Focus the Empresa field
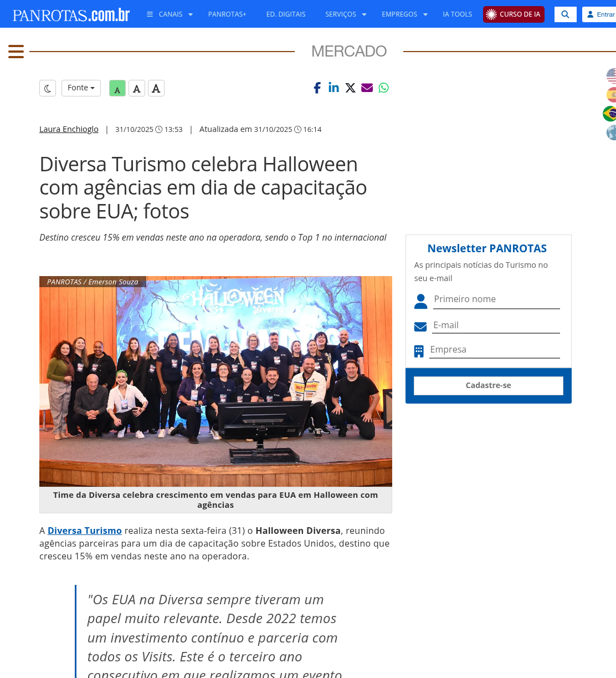Image resolution: width=616 pixels, height=678 pixels. (x=495, y=350)
